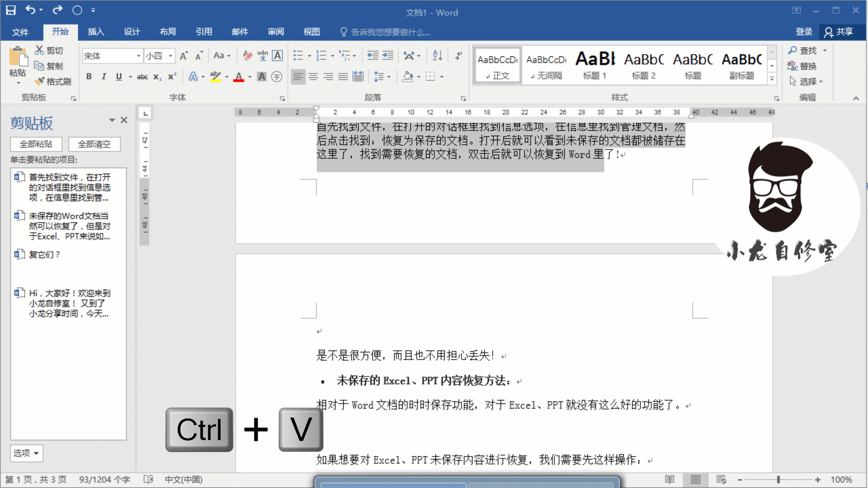Image resolution: width=868 pixels, height=488 pixels.
Task: Click the 共享 share button
Action: [x=839, y=32]
